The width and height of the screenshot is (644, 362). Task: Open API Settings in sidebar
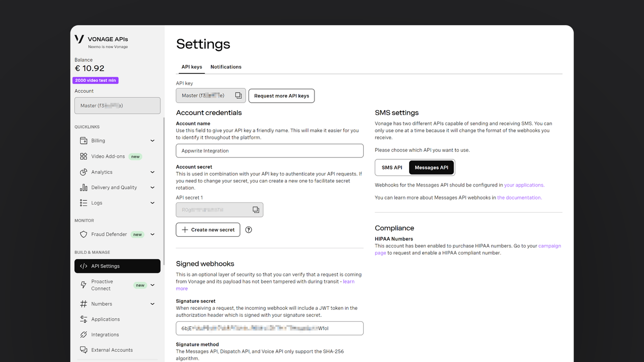tap(117, 266)
